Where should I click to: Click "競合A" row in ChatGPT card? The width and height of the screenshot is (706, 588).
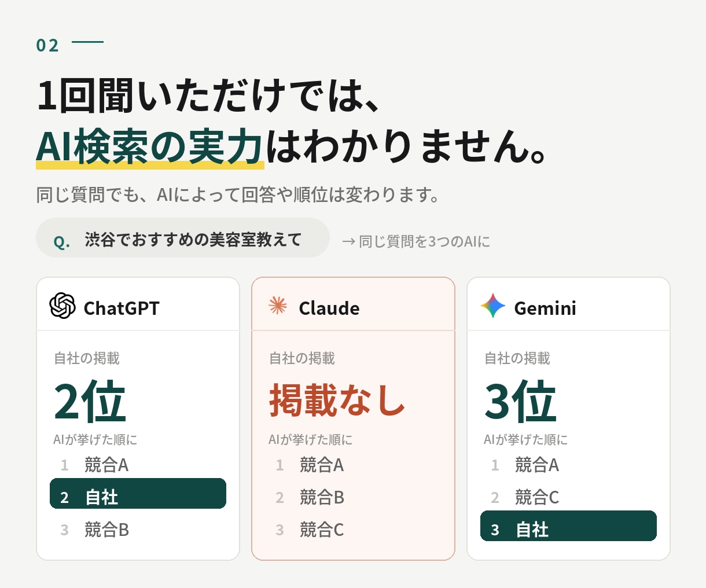[138, 465]
